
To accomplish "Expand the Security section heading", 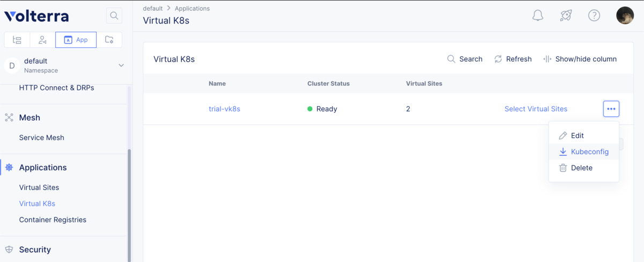I will pyautogui.click(x=35, y=250).
